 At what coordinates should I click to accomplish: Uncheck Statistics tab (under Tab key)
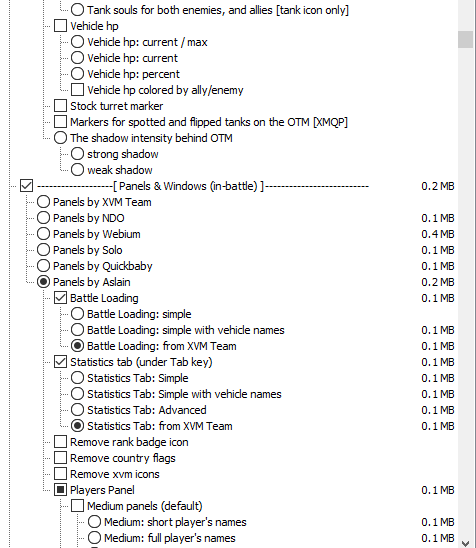60,362
